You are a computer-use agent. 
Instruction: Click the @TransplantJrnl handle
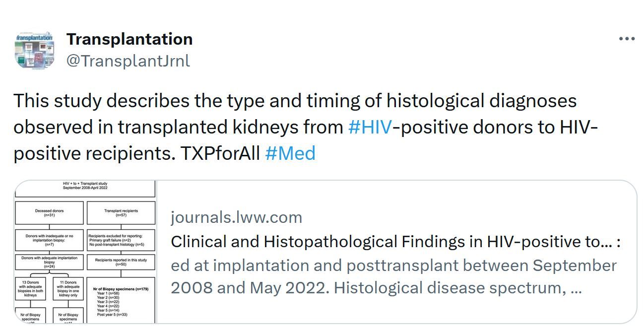pyautogui.click(x=128, y=61)
